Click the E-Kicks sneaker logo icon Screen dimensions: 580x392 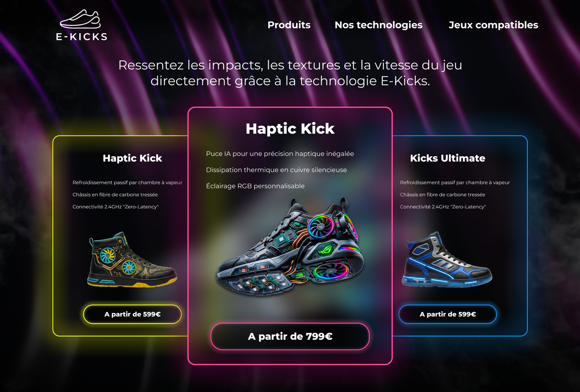(80, 19)
